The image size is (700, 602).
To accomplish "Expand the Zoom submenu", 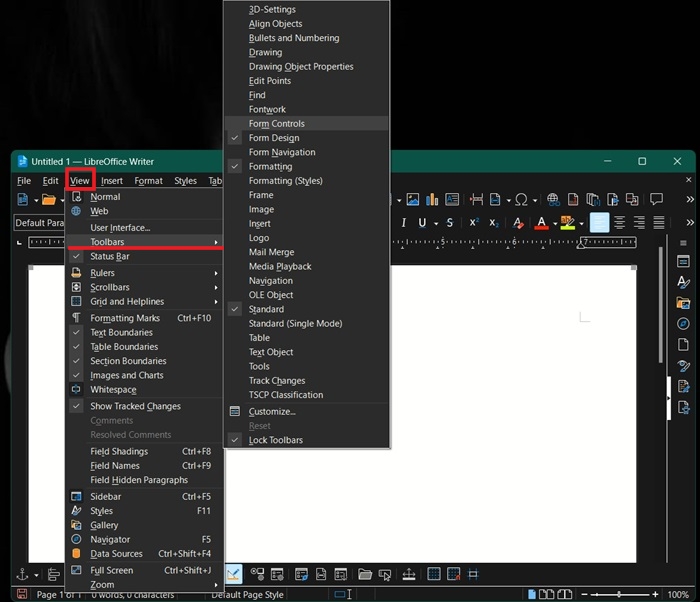I will click(145, 585).
